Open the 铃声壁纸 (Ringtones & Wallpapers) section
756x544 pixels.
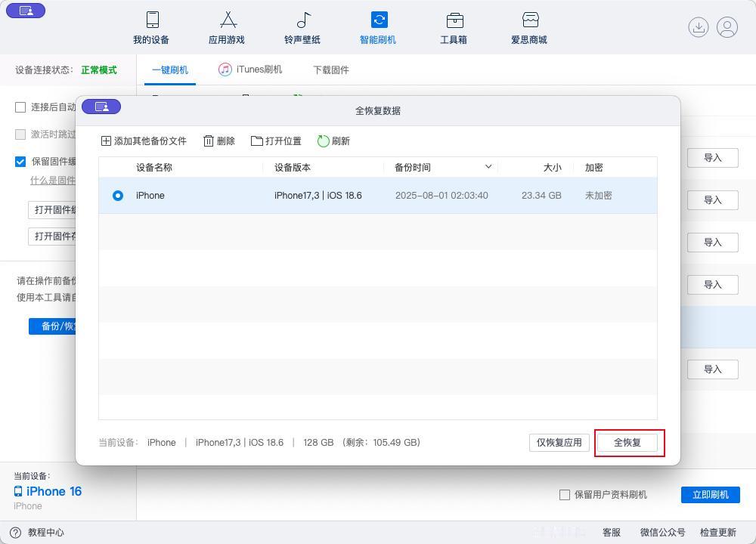point(302,28)
